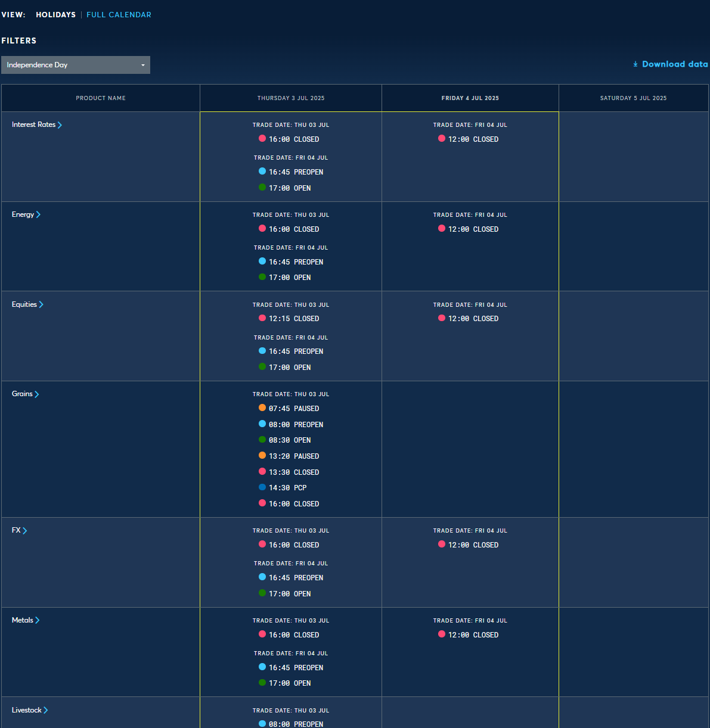Click FX's 16:00 CLOSED entry on Thursday
Image resolution: width=710 pixels, height=728 pixels.
pos(289,545)
